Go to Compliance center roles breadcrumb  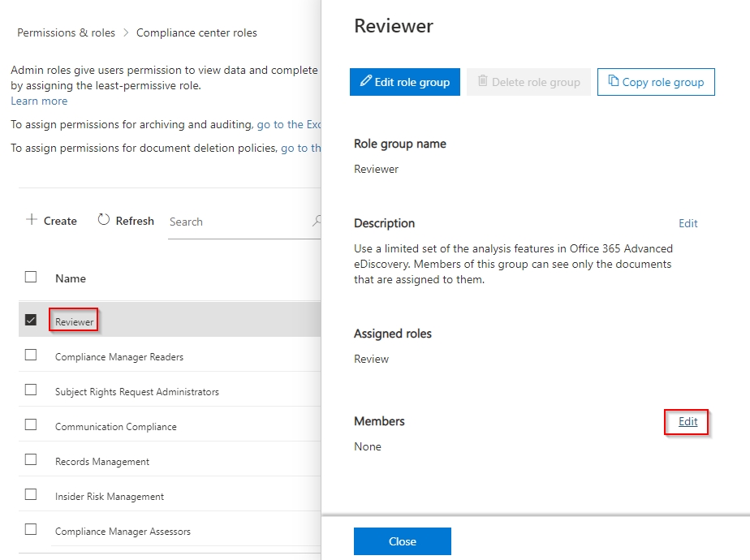[196, 33]
